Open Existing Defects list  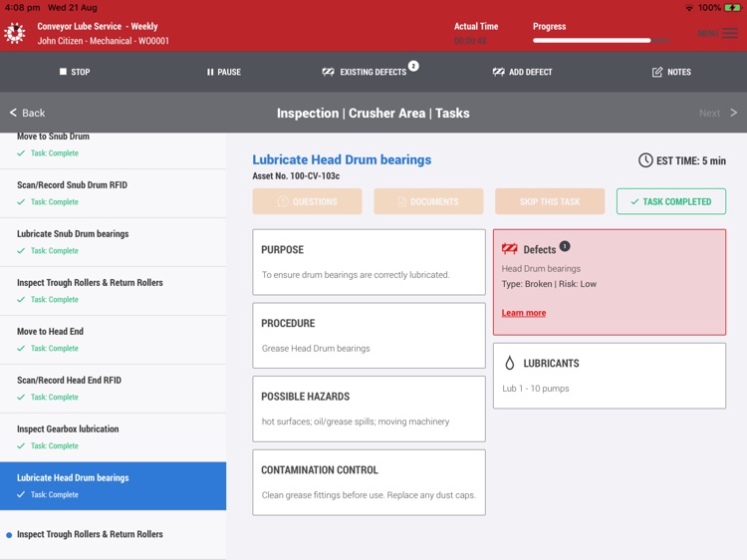(x=365, y=72)
